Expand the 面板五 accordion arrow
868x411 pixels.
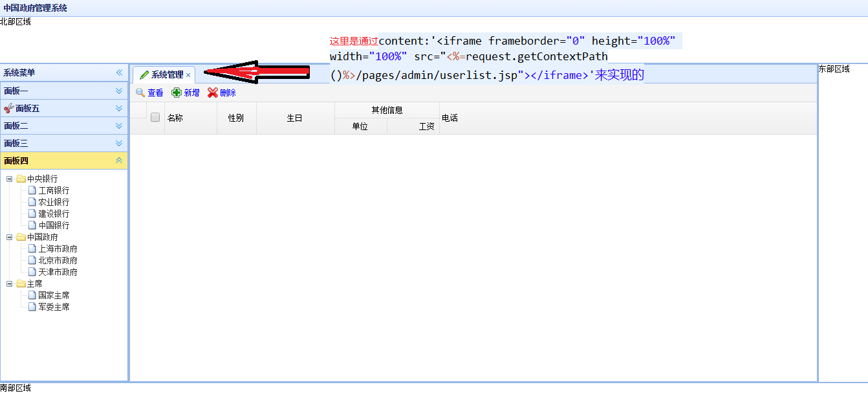click(x=119, y=108)
